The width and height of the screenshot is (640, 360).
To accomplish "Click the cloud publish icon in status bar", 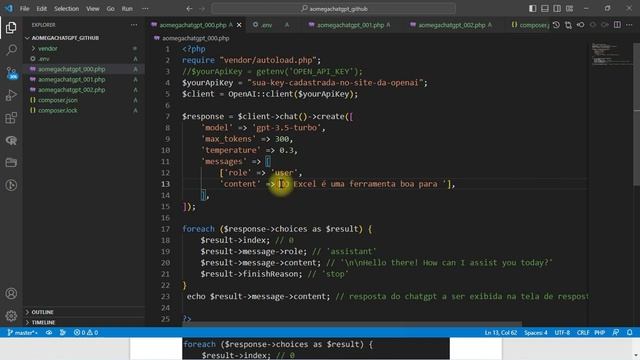I will click(x=49, y=333).
